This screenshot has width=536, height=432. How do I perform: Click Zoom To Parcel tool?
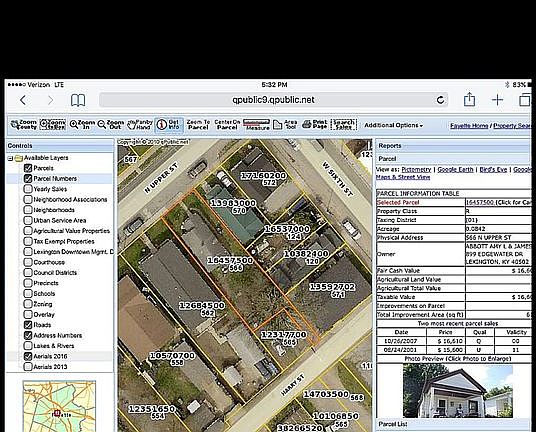198,124
